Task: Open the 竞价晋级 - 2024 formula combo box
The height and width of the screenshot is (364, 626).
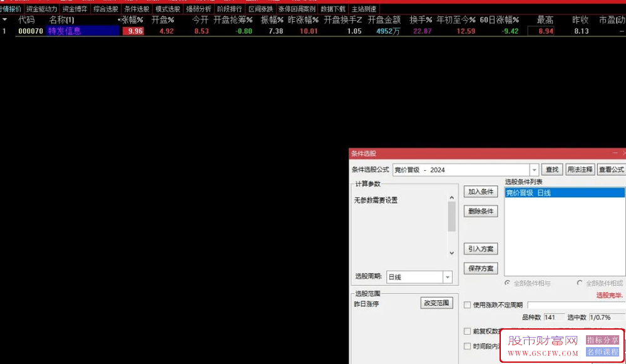Action: (x=466, y=170)
